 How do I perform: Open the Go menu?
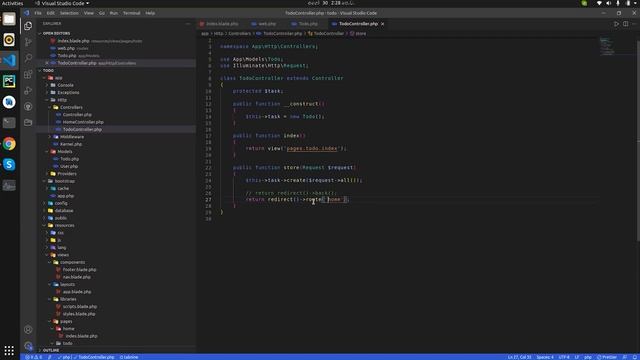pos(102,13)
